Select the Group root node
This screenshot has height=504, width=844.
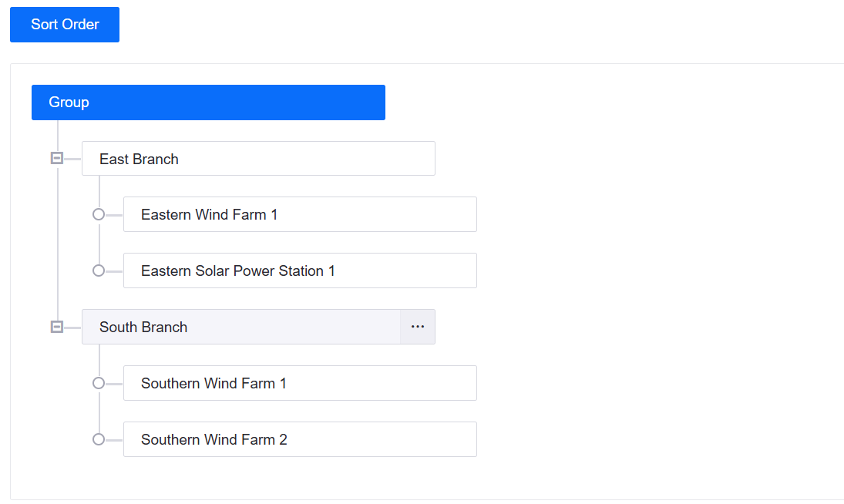(x=208, y=102)
